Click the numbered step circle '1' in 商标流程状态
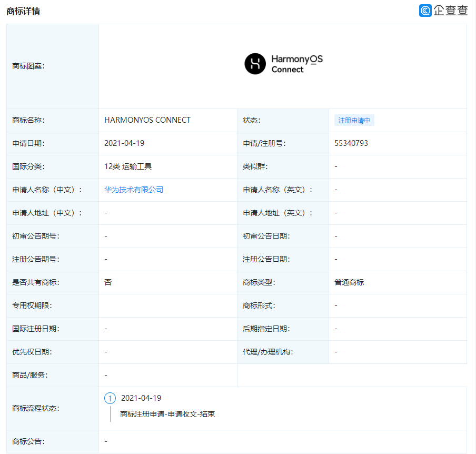The image size is (476, 454). [x=110, y=398]
